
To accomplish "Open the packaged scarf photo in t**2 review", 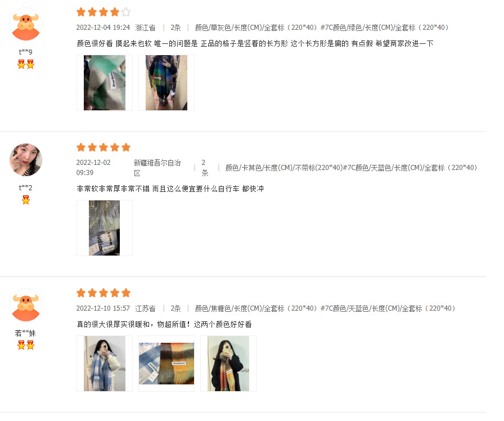I will pos(105,228).
